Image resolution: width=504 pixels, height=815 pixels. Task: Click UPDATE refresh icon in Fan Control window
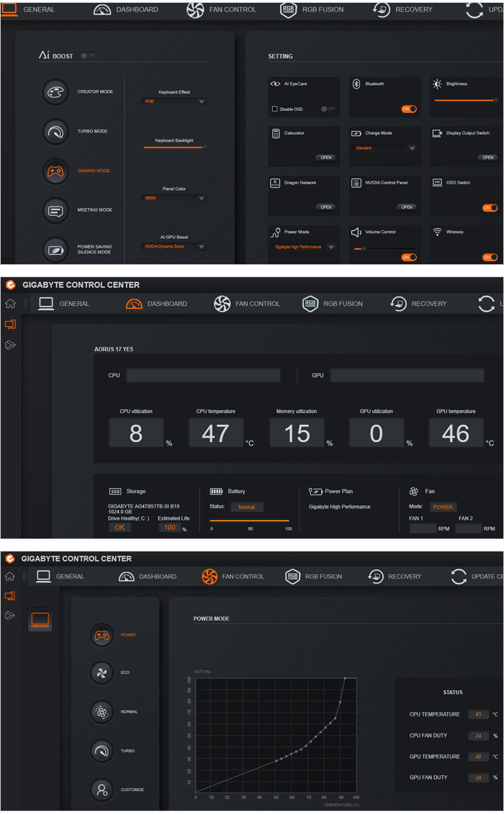[459, 577]
